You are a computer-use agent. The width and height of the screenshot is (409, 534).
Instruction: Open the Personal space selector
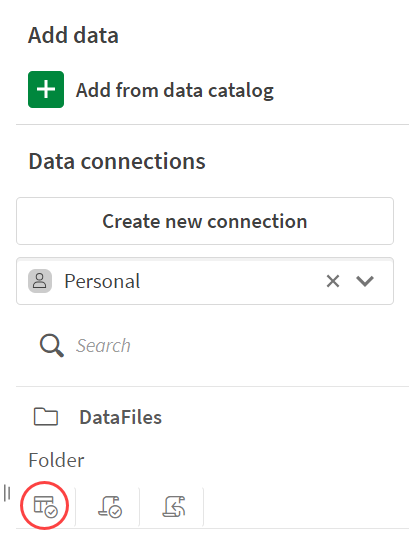pyautogui.click(x=205, y=281)
